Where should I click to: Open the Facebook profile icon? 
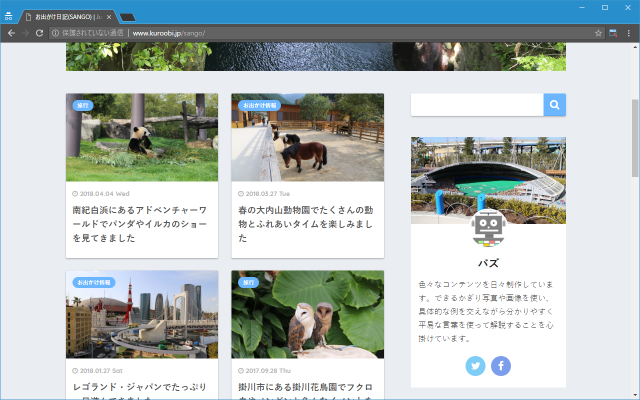pos(500,366)
